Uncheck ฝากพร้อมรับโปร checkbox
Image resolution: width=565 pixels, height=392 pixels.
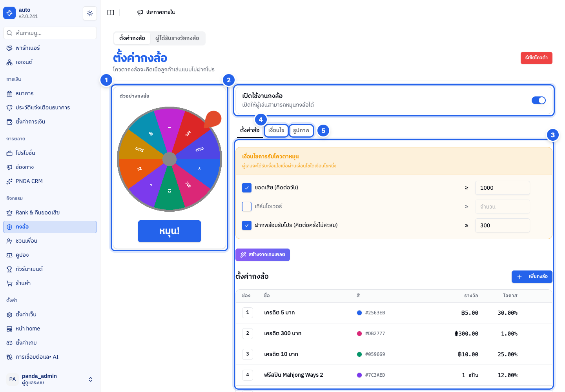247,225
